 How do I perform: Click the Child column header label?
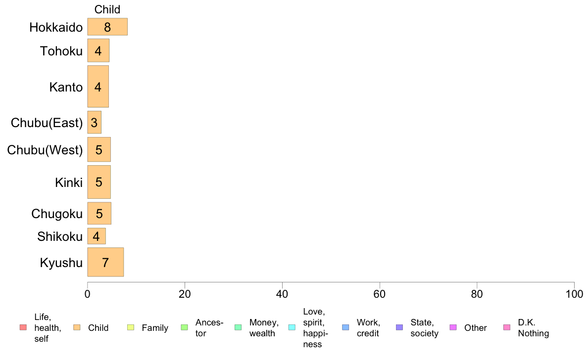(107, 9)
